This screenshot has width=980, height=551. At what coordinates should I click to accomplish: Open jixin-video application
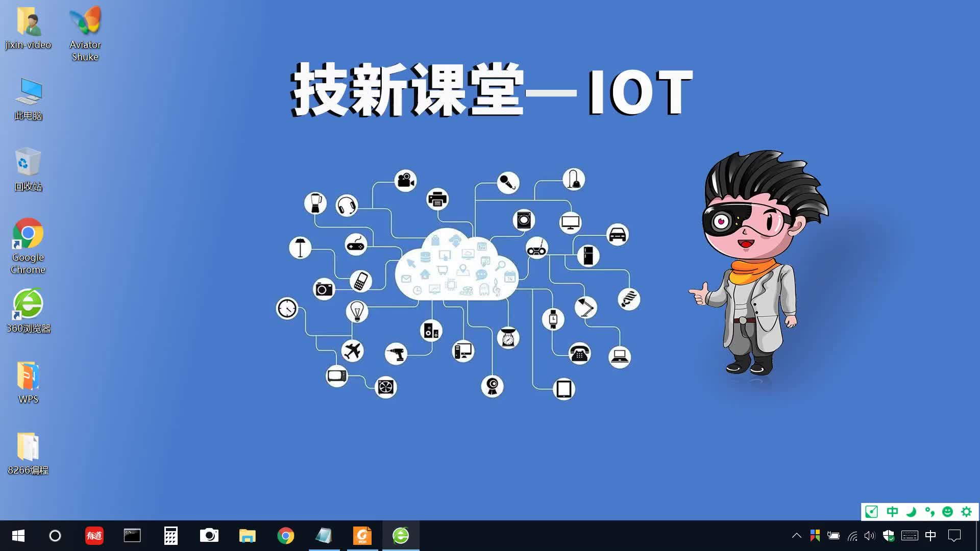[28, 27]
